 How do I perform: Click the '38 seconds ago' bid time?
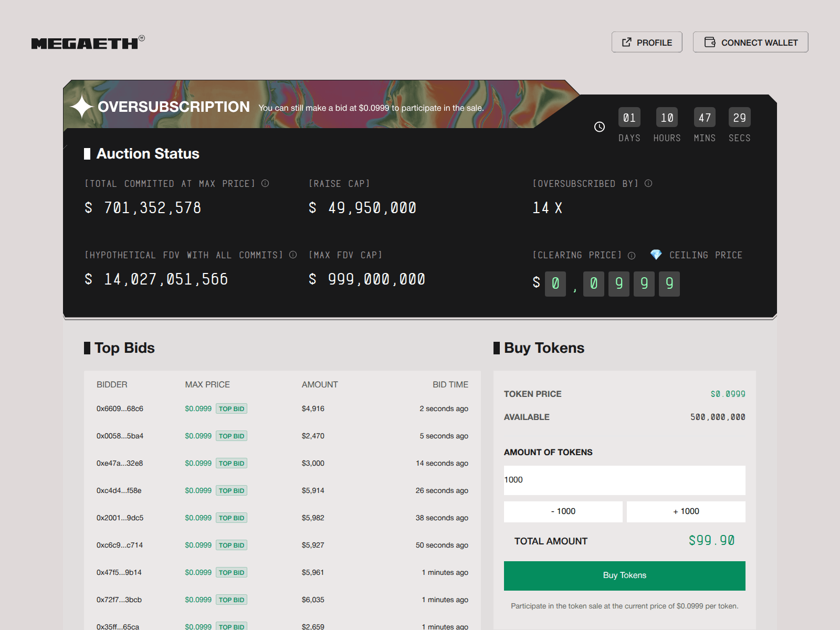click(442, 518)
